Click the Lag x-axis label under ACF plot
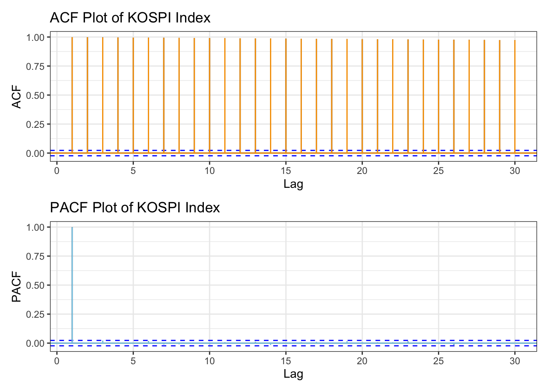Viewport: 549px width, 392px height. pos(293,184)
